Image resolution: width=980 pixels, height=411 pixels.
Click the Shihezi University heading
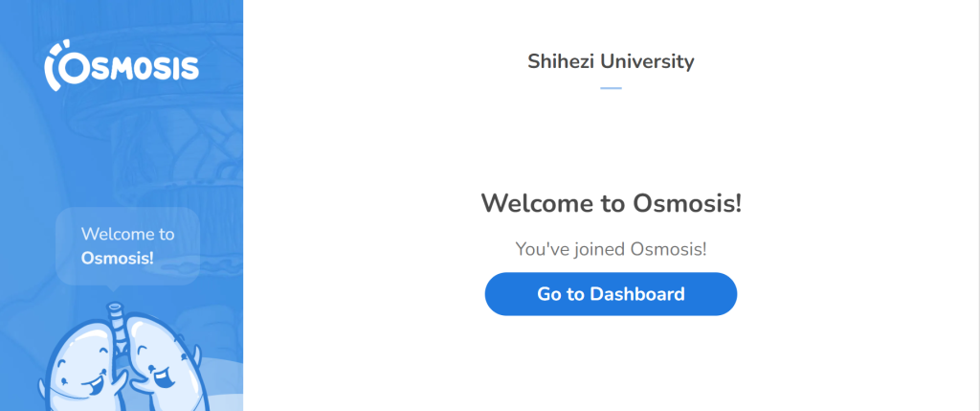coord(611,61)
